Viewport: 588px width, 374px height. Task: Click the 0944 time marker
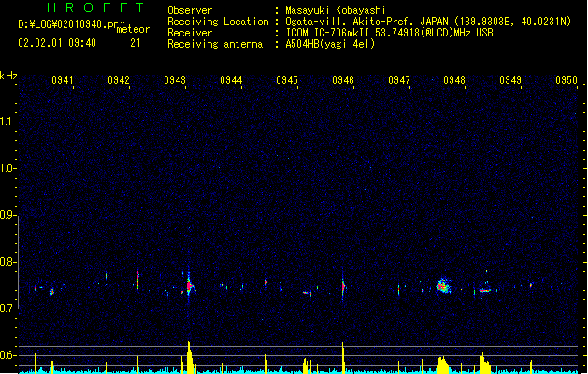tap(231, 80)
